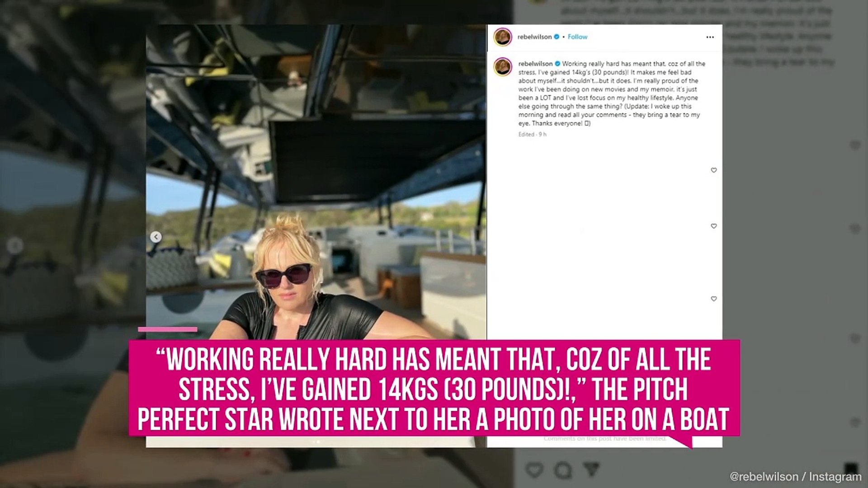Go to previous photo using carousel arrow

point(156,237)
